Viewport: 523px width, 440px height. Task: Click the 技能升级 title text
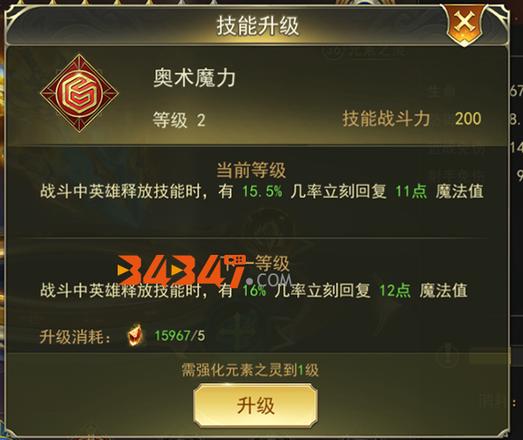click(x=257, y=26)
